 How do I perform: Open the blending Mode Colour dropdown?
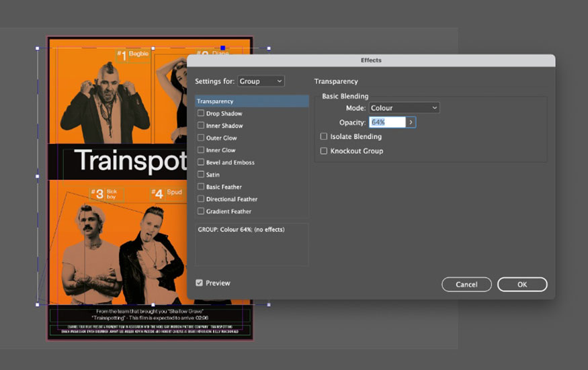coord(404,107)
